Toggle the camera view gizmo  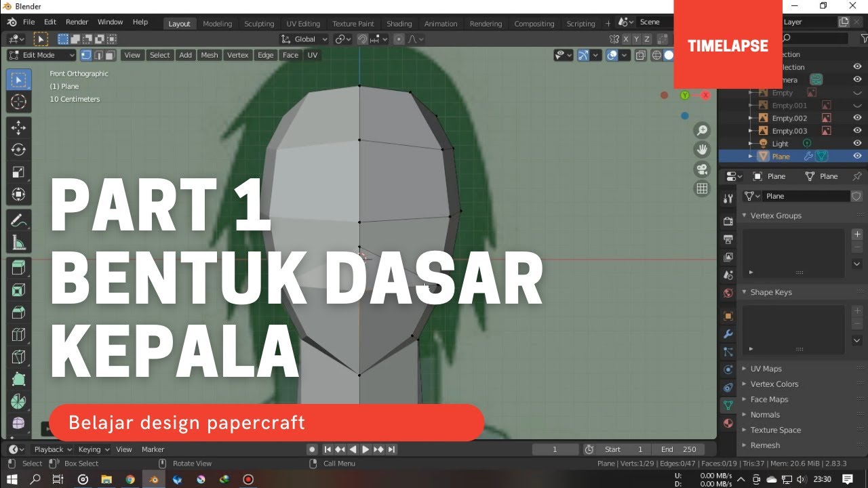point(702,169)
